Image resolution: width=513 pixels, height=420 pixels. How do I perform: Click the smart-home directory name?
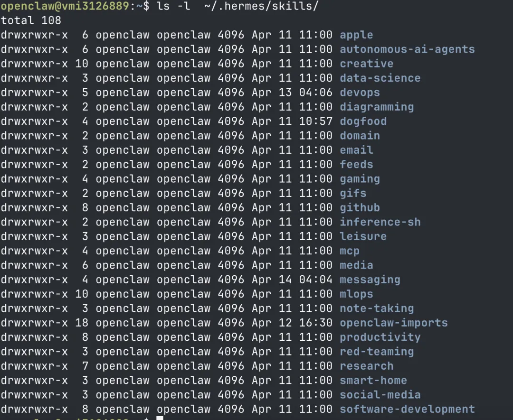pos(373,381)
